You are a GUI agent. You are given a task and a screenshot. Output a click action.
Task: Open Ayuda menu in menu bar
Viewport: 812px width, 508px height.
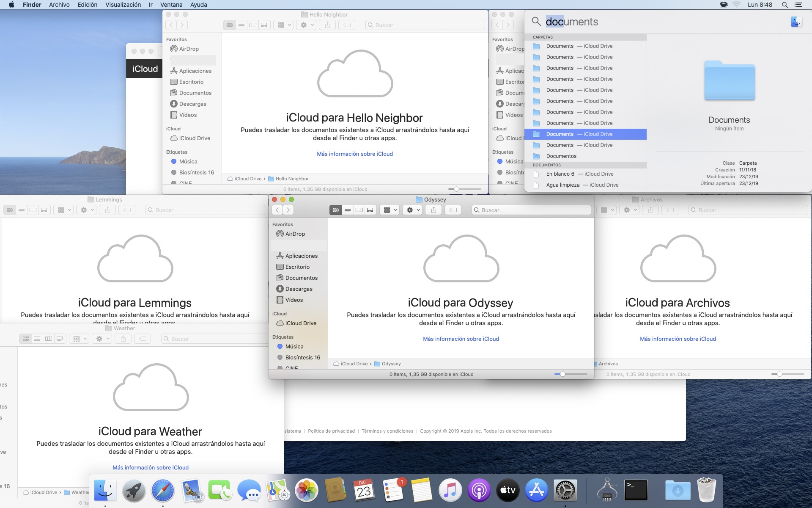[x=199, y=5]
